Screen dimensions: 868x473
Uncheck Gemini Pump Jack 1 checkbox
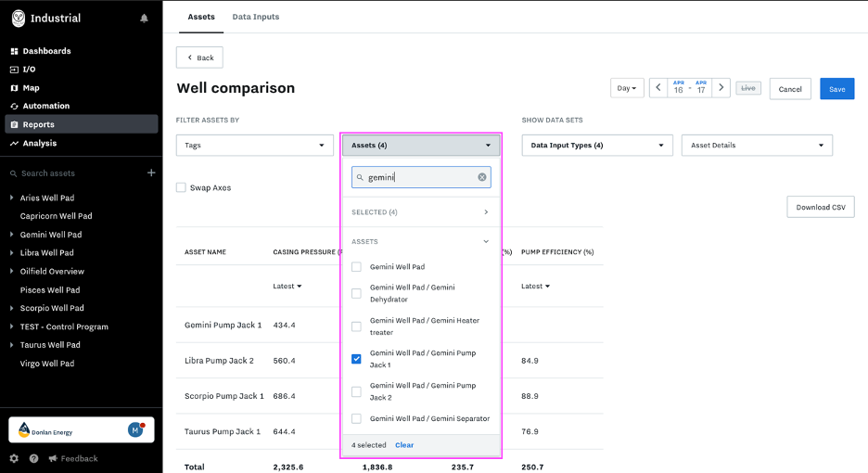pyautogui.click(x=356, y=359)
